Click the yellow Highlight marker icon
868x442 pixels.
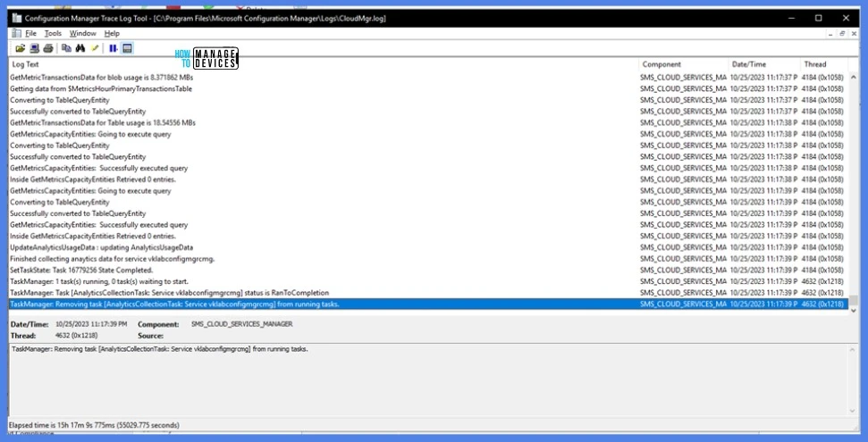click(95, 49)
